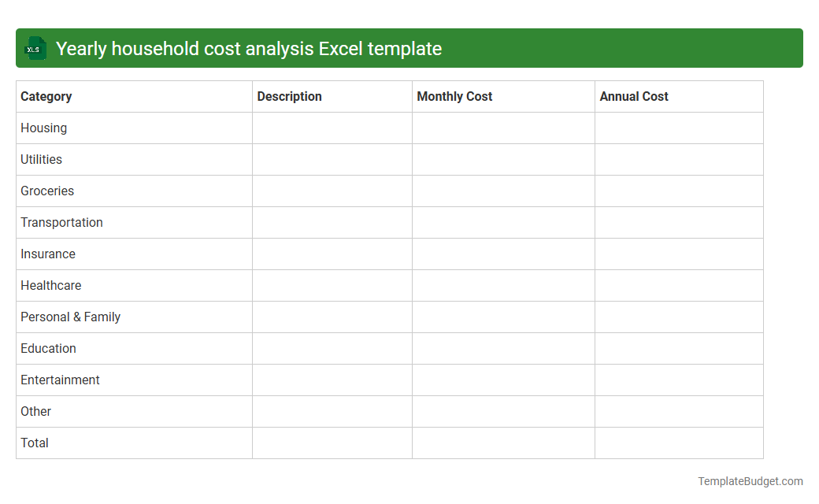Click the empty Annual Cost cell for Total

(678, 443)
